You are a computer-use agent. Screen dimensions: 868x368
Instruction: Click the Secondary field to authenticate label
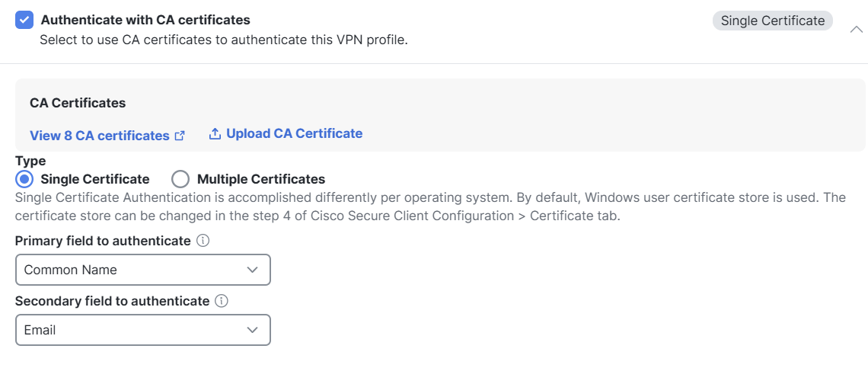(112, 301)
